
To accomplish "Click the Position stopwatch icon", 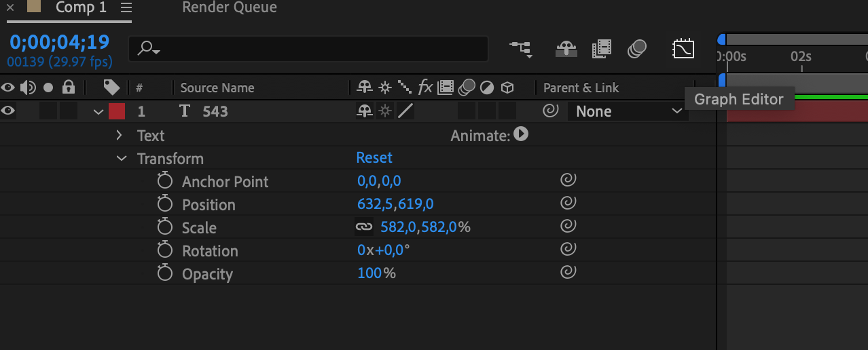I will coord(164,205).
